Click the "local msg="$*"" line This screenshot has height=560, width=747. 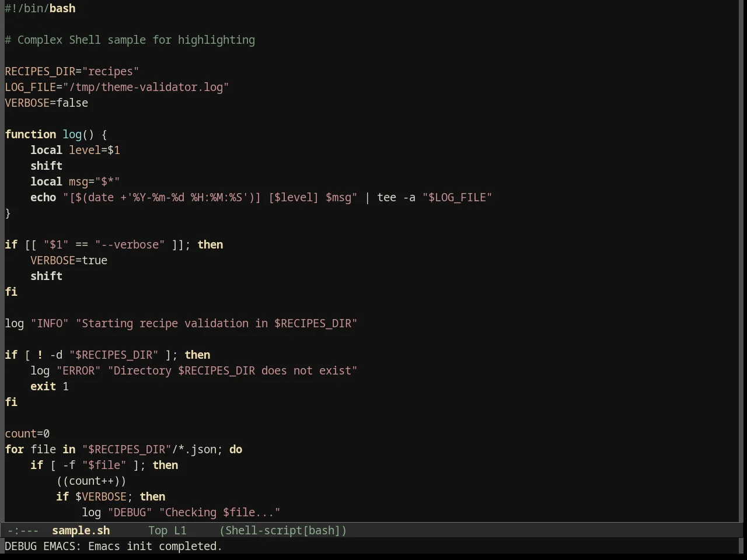[75, 181]
